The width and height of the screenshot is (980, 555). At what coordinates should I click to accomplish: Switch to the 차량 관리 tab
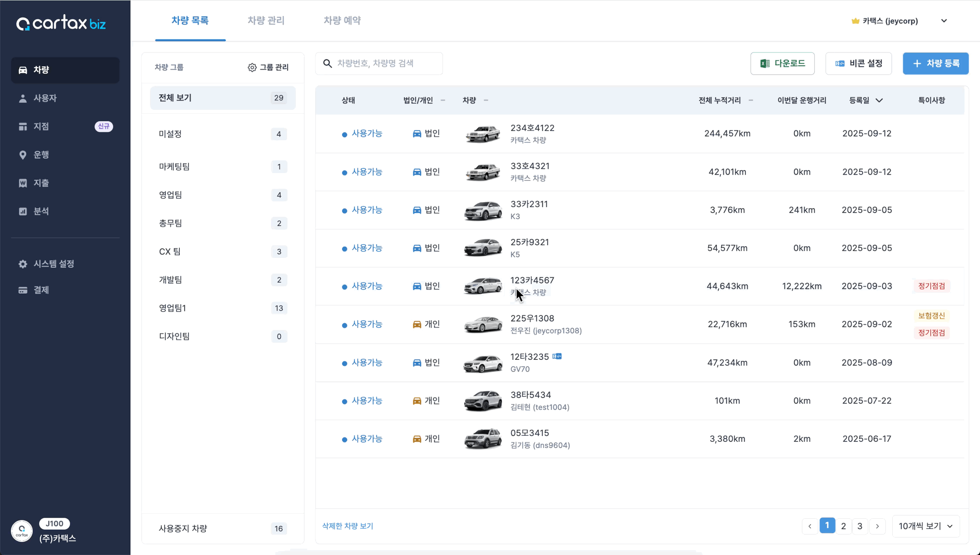coord(266,21)
